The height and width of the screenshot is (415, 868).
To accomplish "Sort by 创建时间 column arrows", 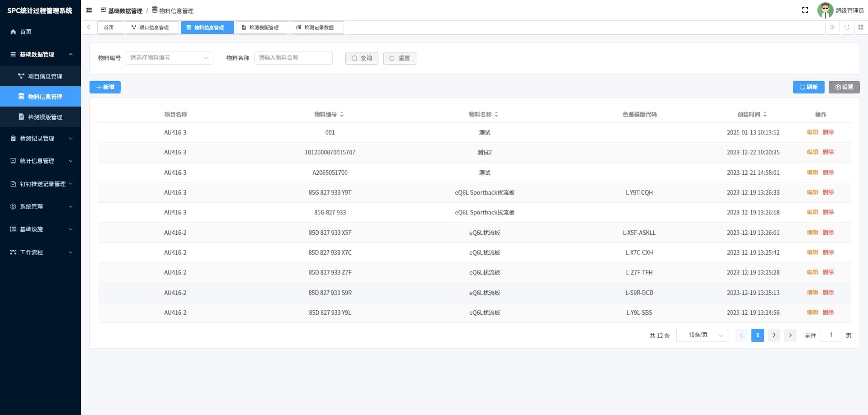I will pyautogui.click(x=765, y=114).
